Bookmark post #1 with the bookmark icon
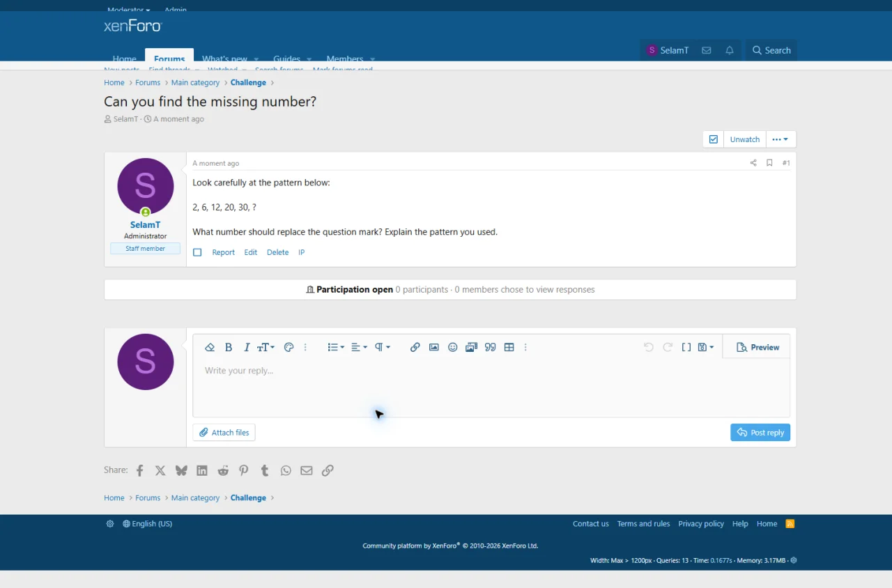Screen dimensions: 892x588 pos(769,163)
